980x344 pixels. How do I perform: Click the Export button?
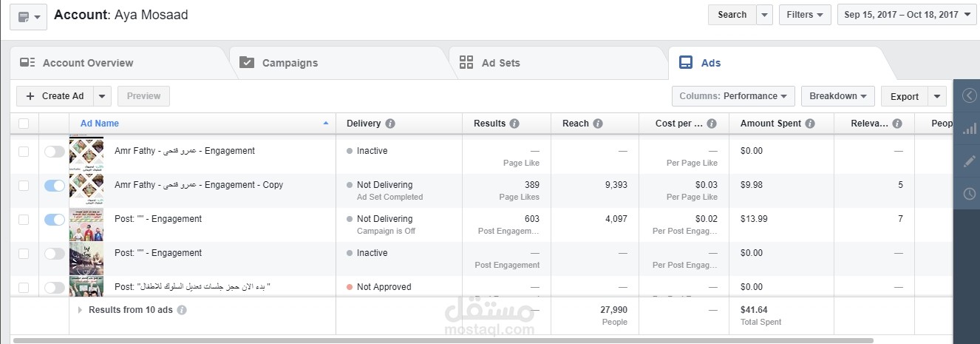coord(904,96)
